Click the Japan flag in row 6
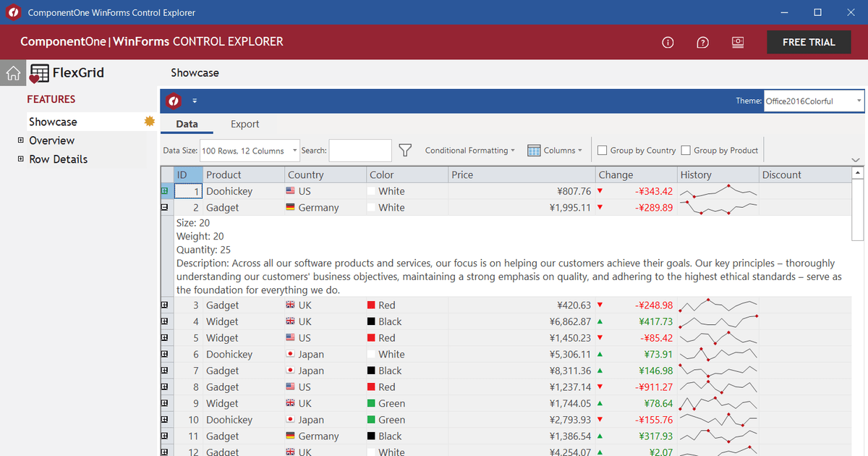Viewport: 868px width, 456px height. (291, 355)
